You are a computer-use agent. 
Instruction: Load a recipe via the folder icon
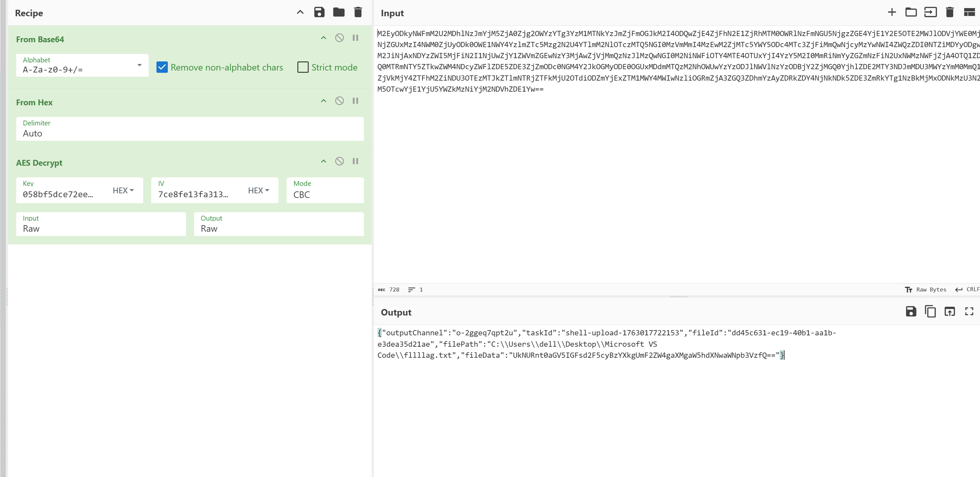[338, 12]
